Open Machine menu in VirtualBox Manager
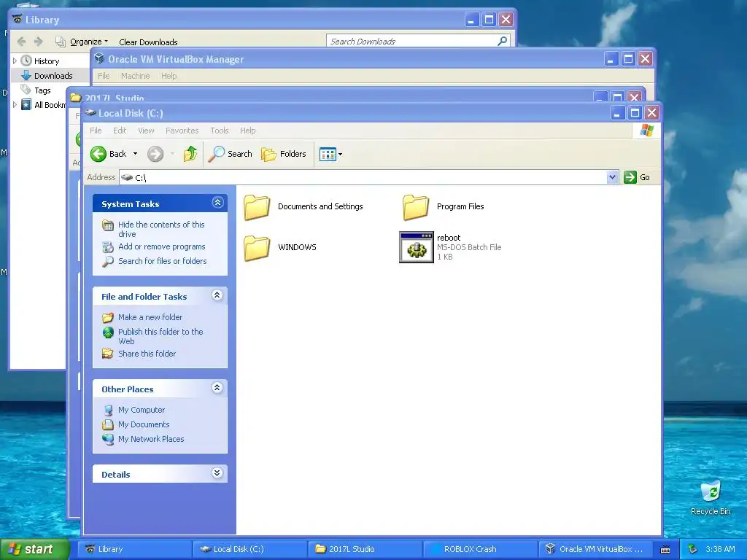Image resolution: width=747 pixels, height=560 pixels. 135,76
